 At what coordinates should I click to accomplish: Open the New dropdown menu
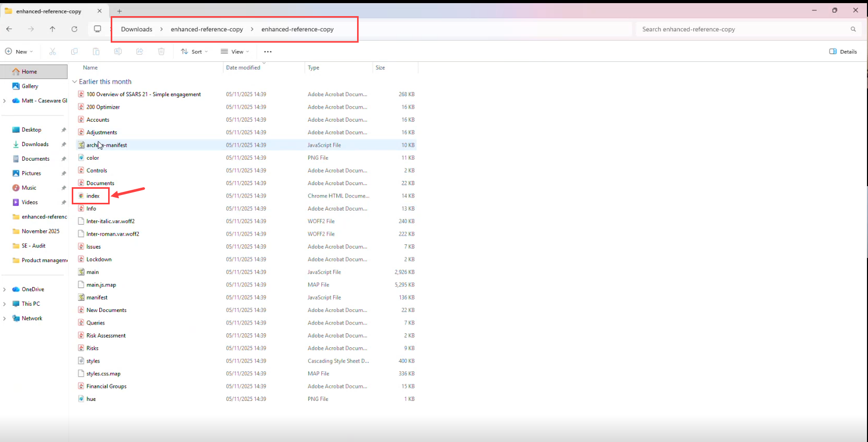tap(19, 51)
